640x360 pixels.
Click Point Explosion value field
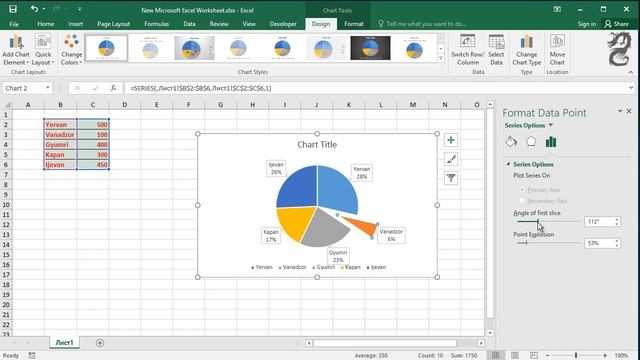click(x=599, y=243)
